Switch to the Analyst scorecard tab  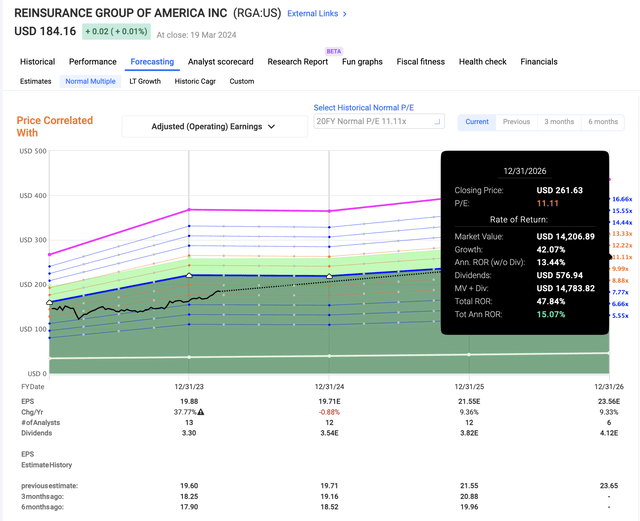[220, 62]
